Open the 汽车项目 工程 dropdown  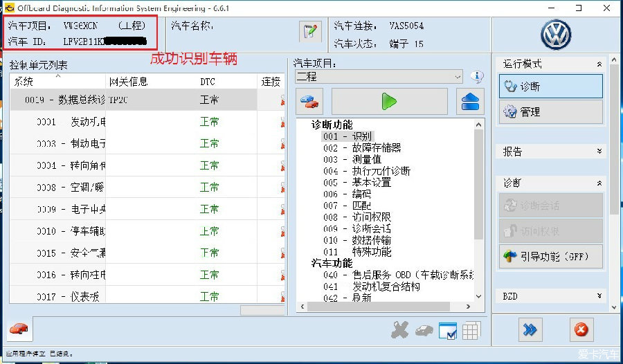click(x=379, y=76)
